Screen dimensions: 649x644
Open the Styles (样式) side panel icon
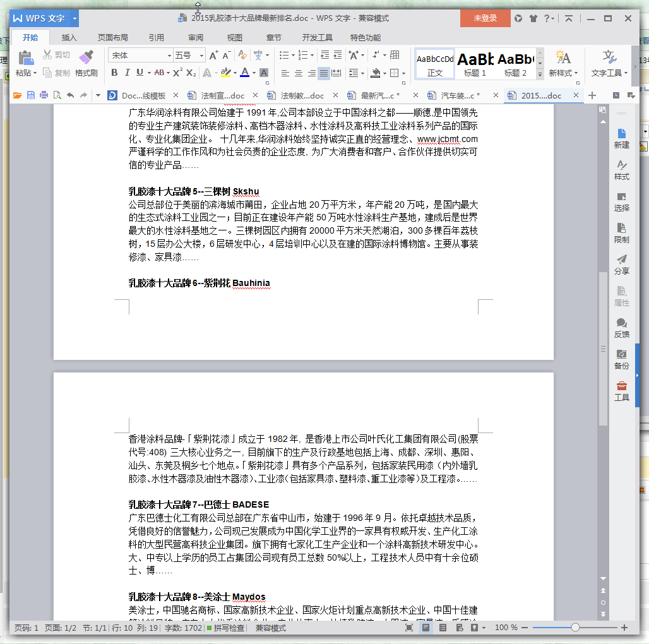(622, 165)
